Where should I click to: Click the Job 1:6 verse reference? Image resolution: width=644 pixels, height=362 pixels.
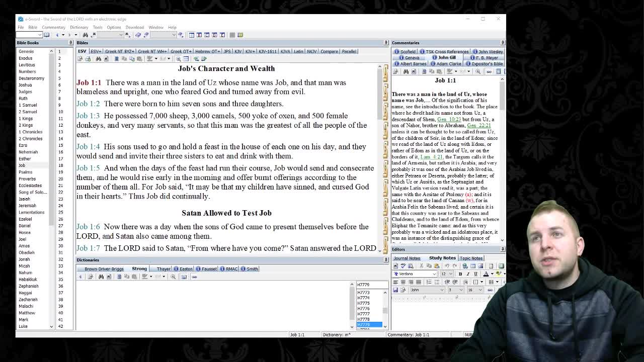[x=88, y=227]
